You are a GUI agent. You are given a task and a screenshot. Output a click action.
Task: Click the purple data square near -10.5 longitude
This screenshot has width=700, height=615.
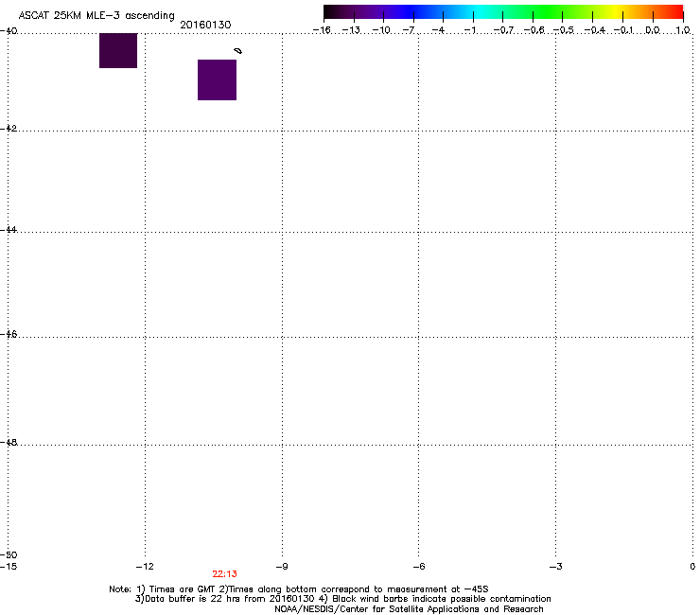(217, 79)
